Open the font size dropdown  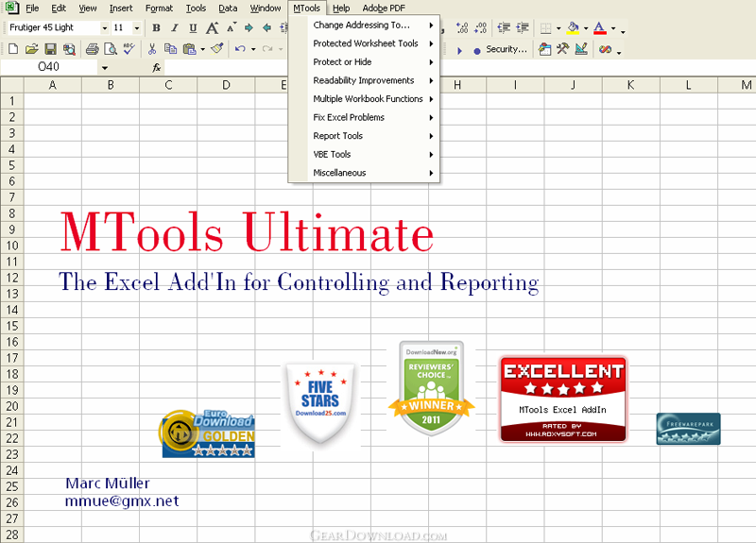136,28
